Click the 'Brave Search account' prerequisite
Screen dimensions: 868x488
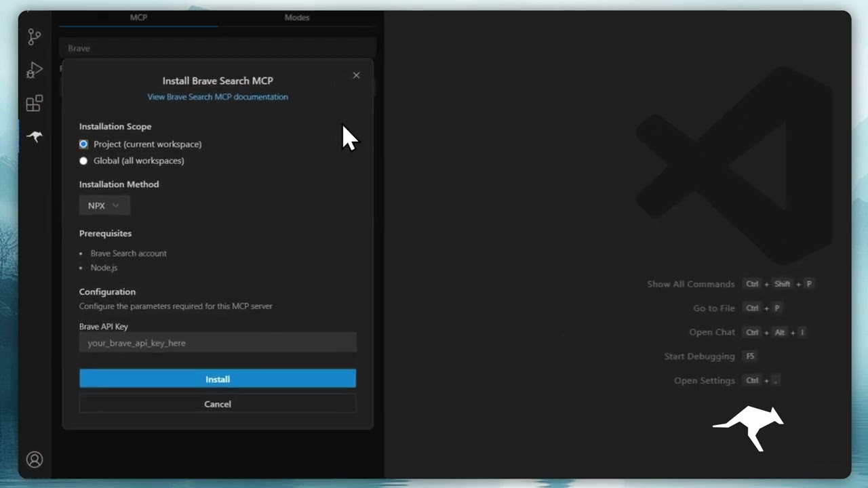tap(129, 253)
